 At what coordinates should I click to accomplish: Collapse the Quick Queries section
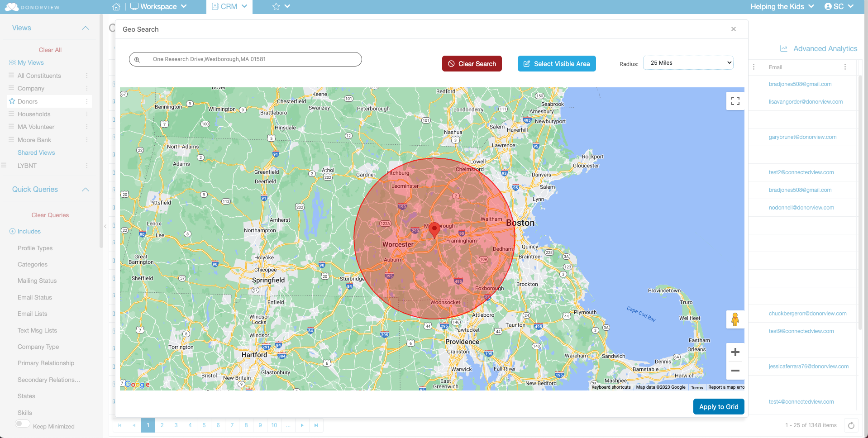click(x=86, y=190)
